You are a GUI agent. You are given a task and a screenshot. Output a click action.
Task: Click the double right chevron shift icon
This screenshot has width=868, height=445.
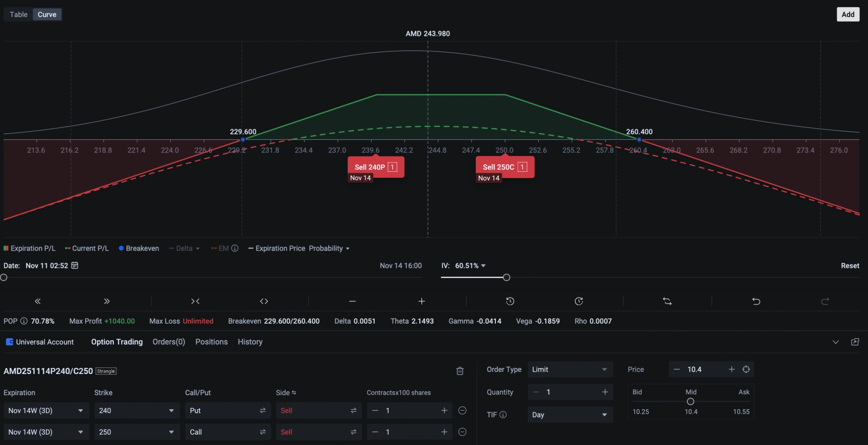click(107, 301)
